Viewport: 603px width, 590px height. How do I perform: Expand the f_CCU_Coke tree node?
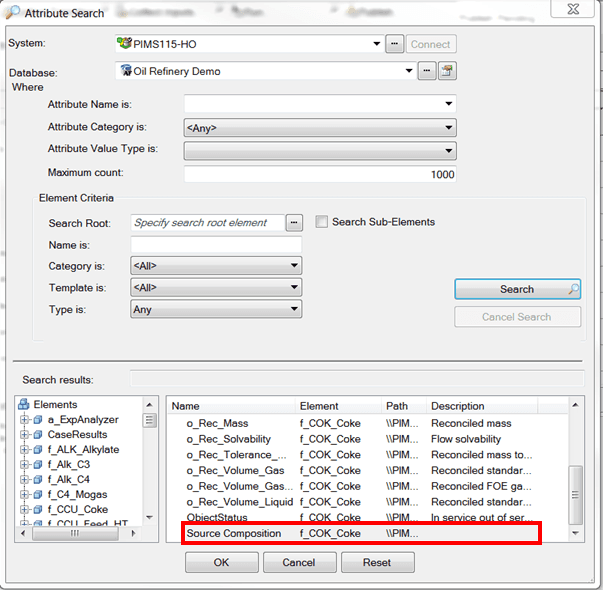click(24, 510)
